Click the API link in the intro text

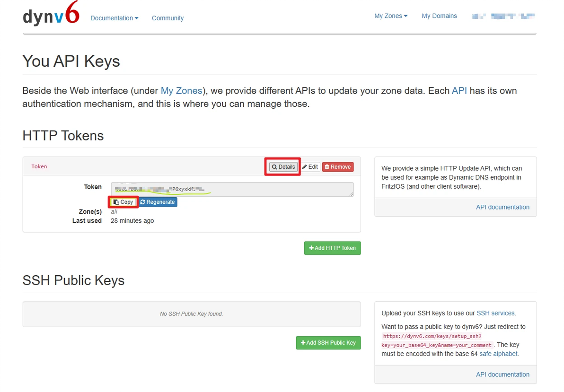point(459,91)
